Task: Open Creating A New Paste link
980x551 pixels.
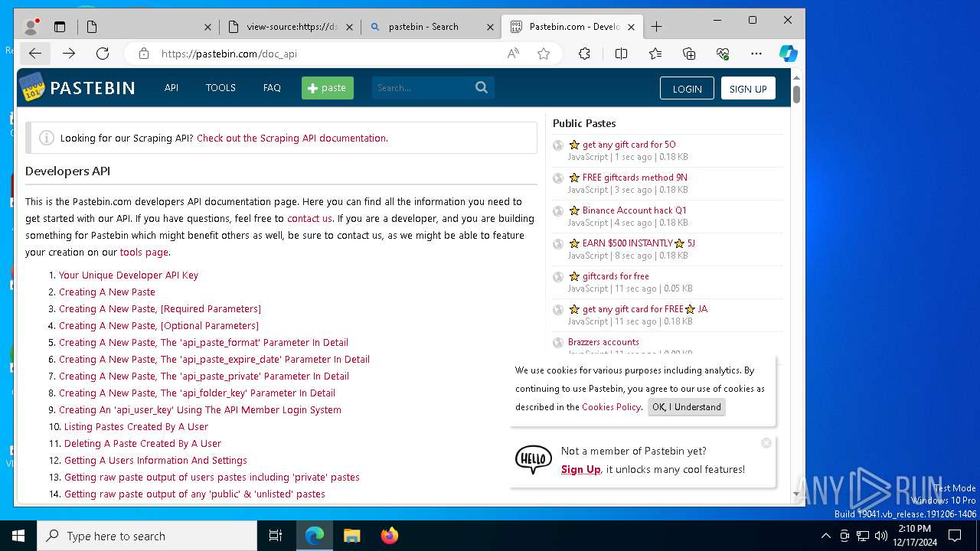Action: (x=107, y=292)
